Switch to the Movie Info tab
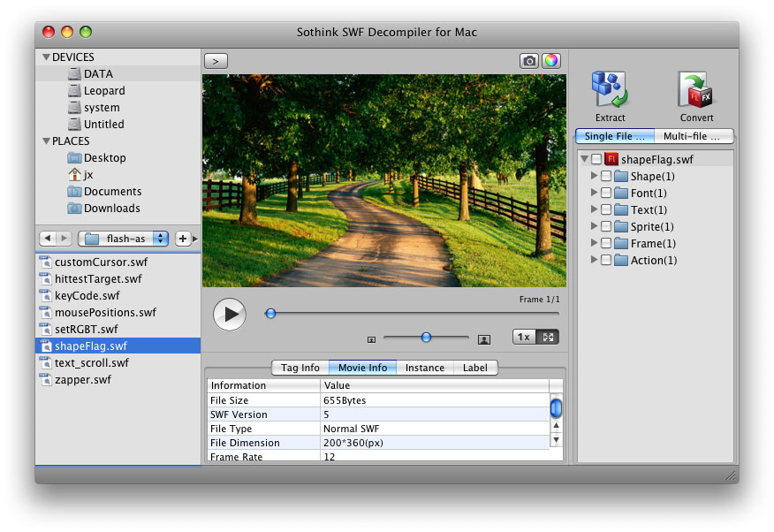 tap(362, 368)
